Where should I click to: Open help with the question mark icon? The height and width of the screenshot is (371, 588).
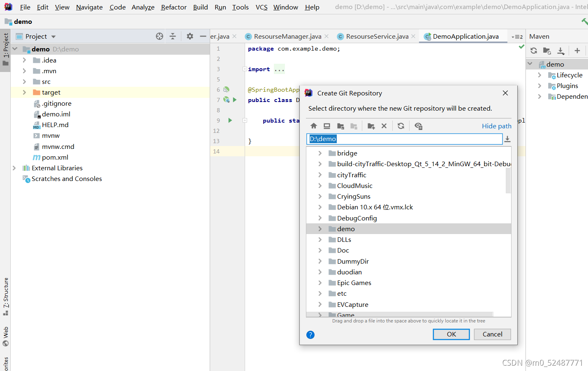click(310, 335)
